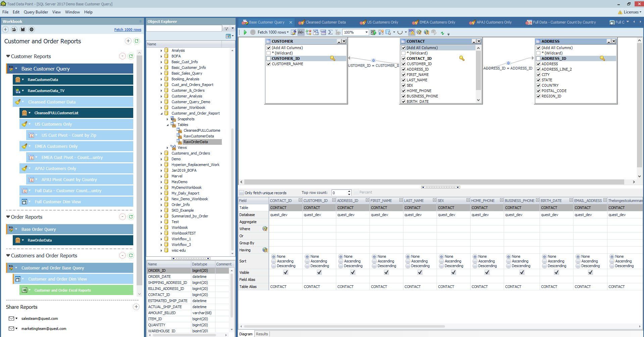Viewport: 644px width, 337px height.
Task: Run the query with the green play button
Action: pyautogui.click(x=245, y=32)
